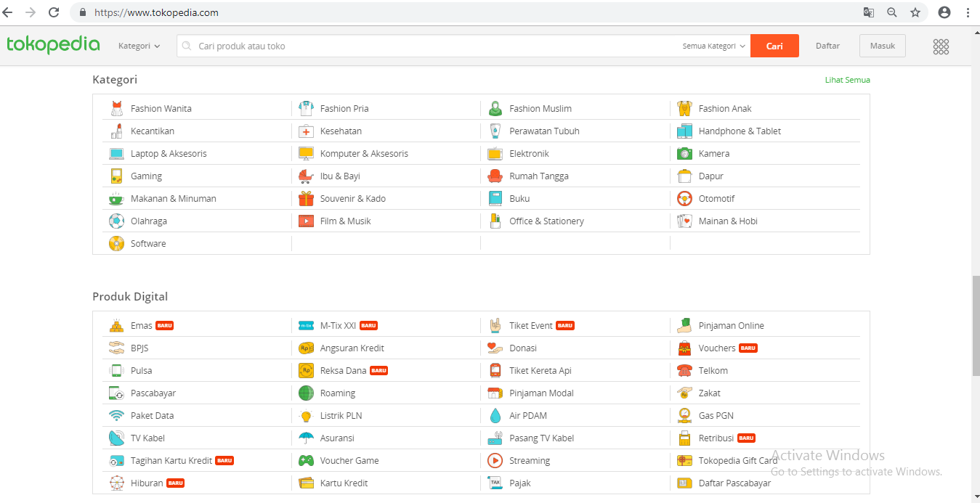Click the browser zoom magnifier icon
The height and width of the screenshot is (503, 980).
(892, 12)
